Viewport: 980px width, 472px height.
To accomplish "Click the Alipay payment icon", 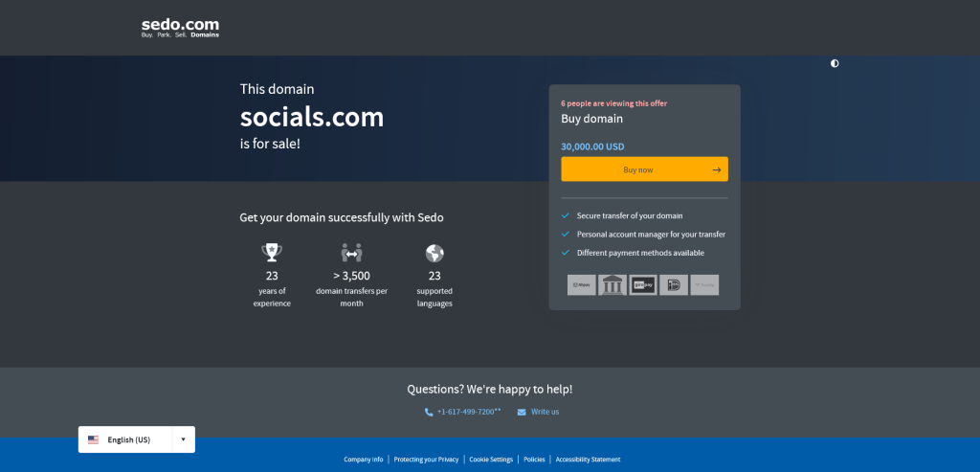I will click(x=581, y=285).
